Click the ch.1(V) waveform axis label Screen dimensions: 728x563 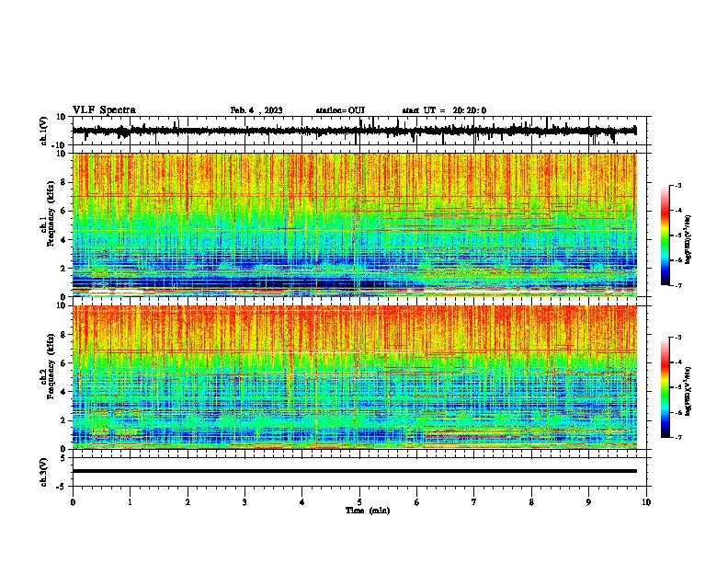click(44, 131)
